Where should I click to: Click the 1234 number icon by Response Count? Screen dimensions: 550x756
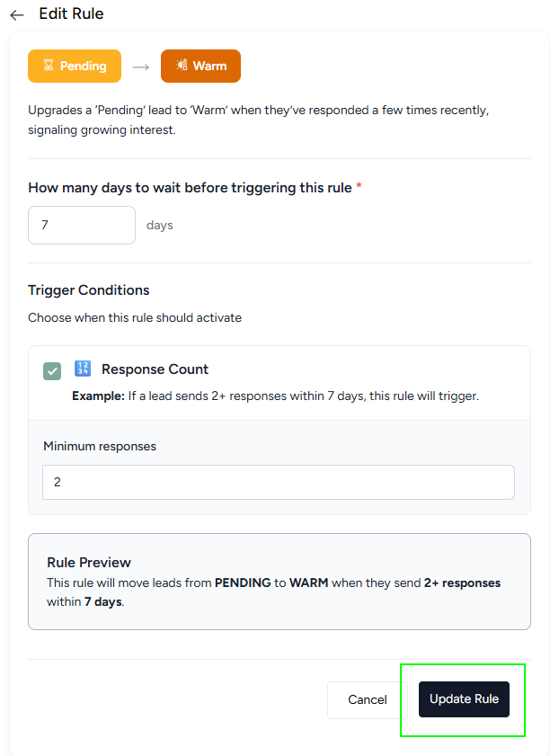(x=83, y=369)
